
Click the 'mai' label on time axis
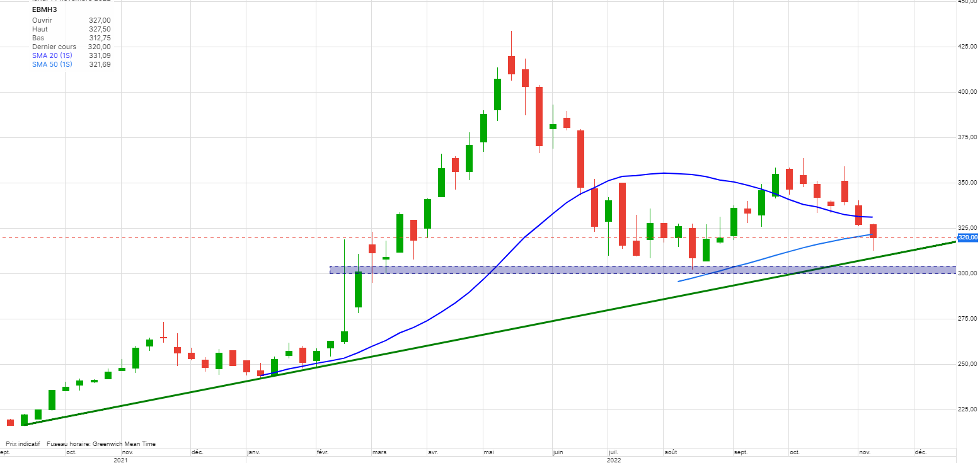[x=488, y=452]
